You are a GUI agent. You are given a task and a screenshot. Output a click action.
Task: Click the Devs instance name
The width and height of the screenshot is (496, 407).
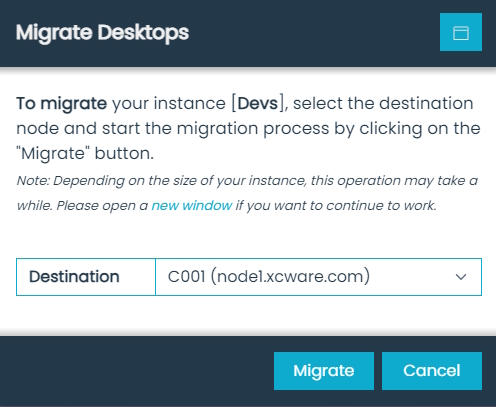click(258, 103)
